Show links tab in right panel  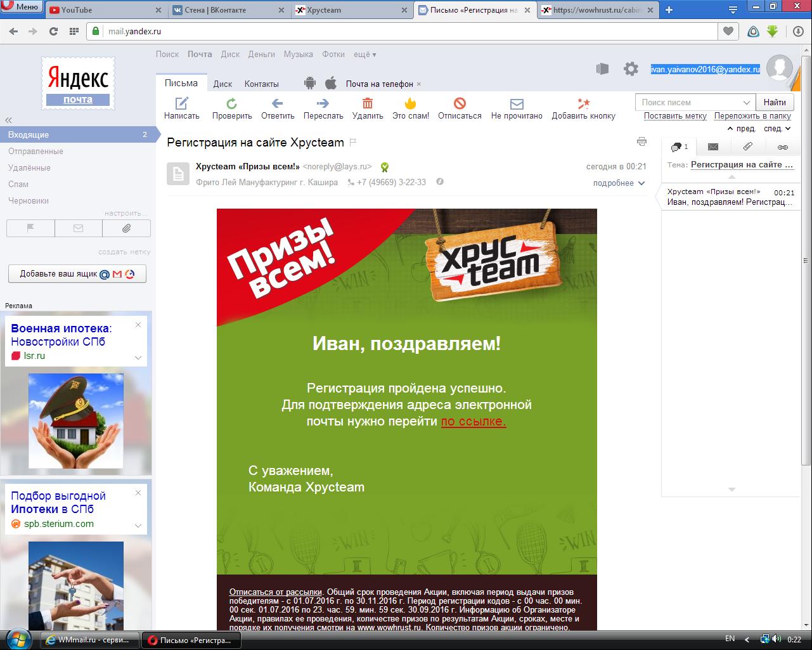783,146
